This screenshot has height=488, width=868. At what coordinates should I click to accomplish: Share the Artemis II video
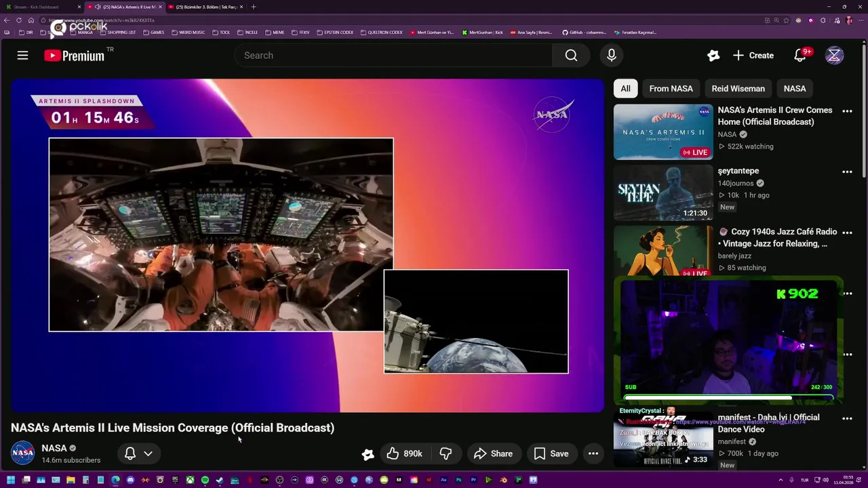[x=493, y=453]
